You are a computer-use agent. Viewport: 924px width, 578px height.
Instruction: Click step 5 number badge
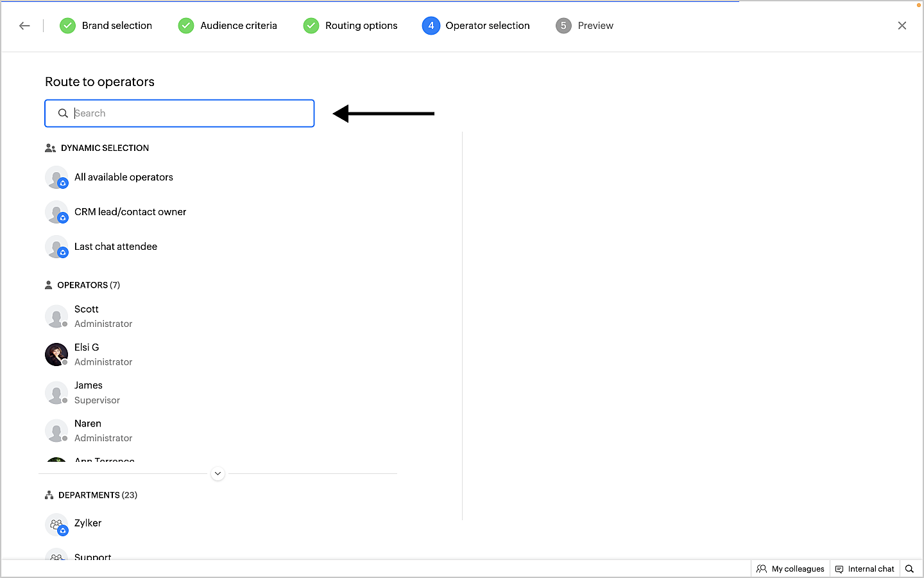pyautogui.click(x=563, y=26)
